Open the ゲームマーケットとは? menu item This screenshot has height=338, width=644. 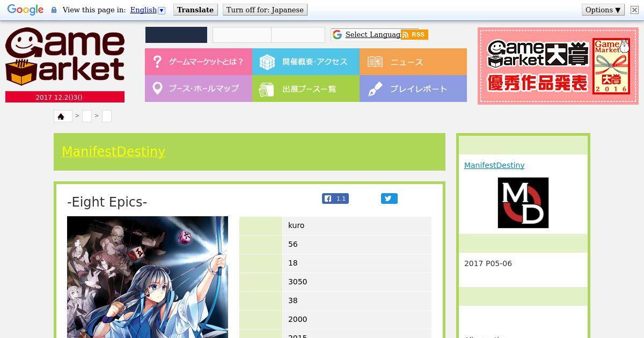click(199, 62)
